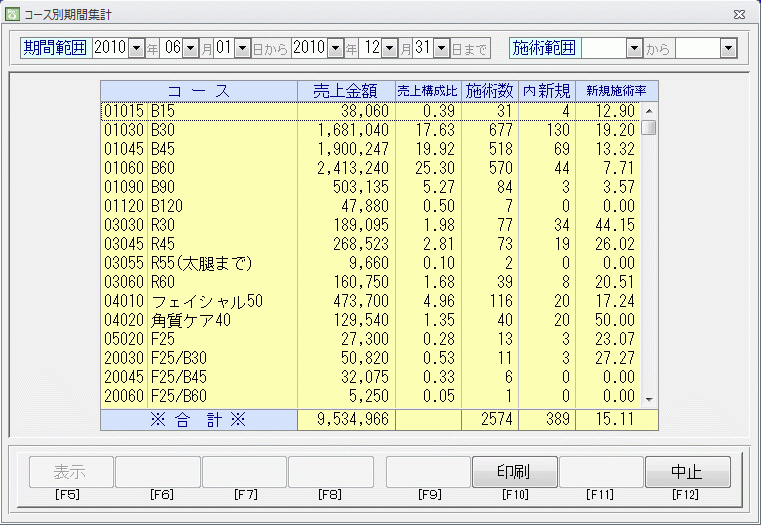Select the row 03045 R45

coord(371,244)
